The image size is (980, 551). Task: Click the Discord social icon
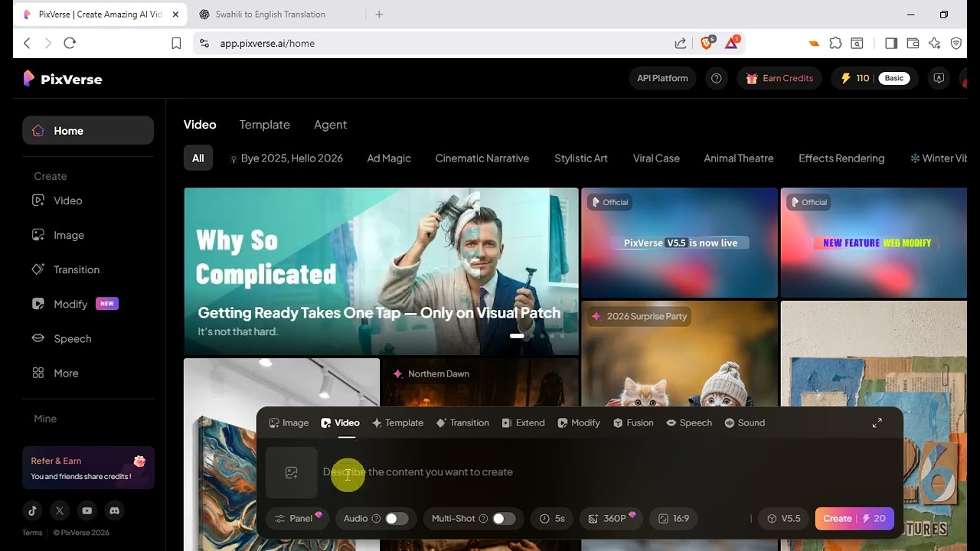(115, 510)
